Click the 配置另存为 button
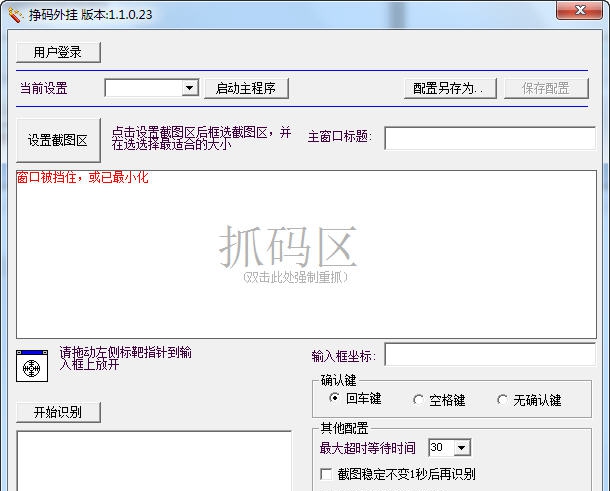The height and width of the screenshot is (491, 610). 450,88
